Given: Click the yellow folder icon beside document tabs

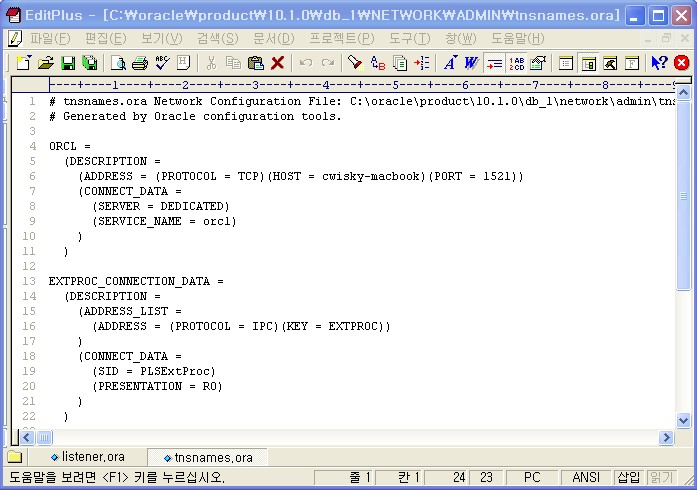Looking at the screenshot, I should 15,457.
